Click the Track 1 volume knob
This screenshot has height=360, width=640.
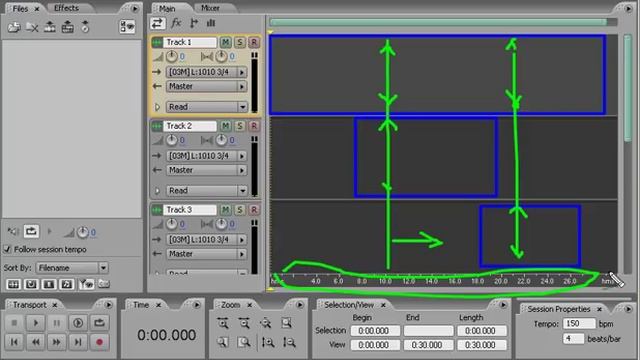click(x=171, y=56)
